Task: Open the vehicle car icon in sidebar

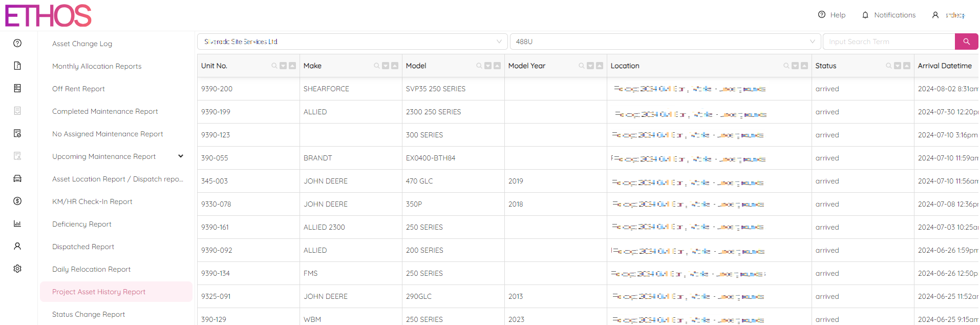Action: [x=17, y=178]
